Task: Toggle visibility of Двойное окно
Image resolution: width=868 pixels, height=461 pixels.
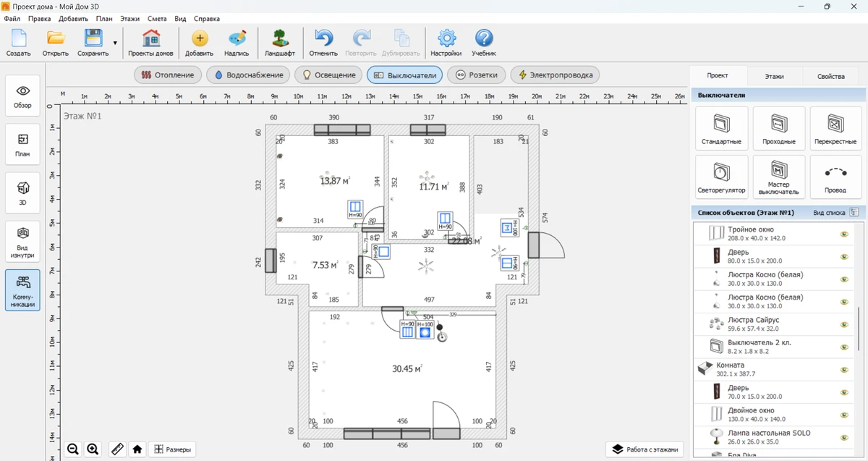Action: [x=843, y=415]
